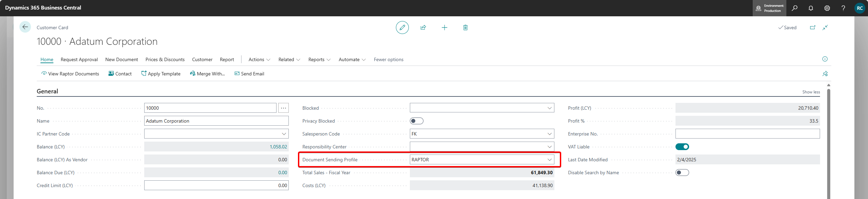Click the share icon
The height and width of the screenshot is (199, 868).
coord(423,28)
